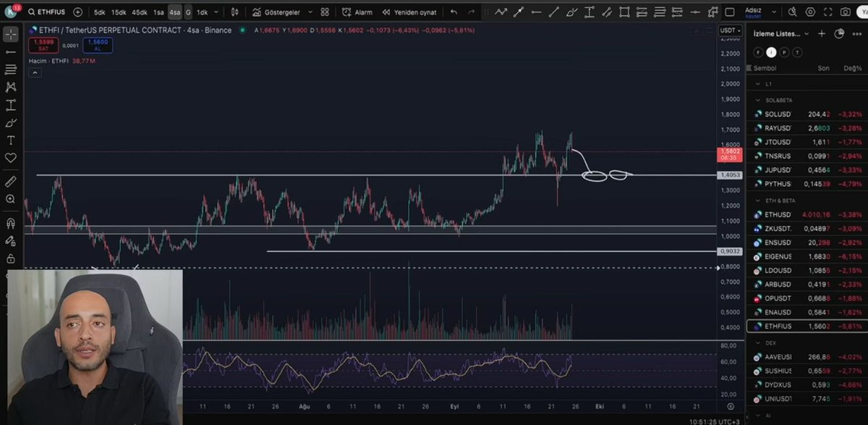
Task: Expand the favorite indicators dropdown arrow
Action: point(310,12)
